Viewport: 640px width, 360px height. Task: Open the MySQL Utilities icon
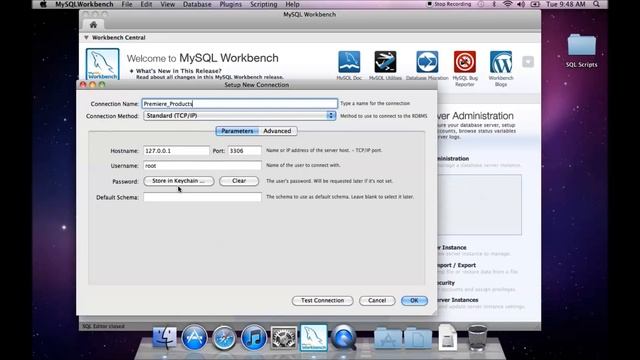(x=385, y=62)
